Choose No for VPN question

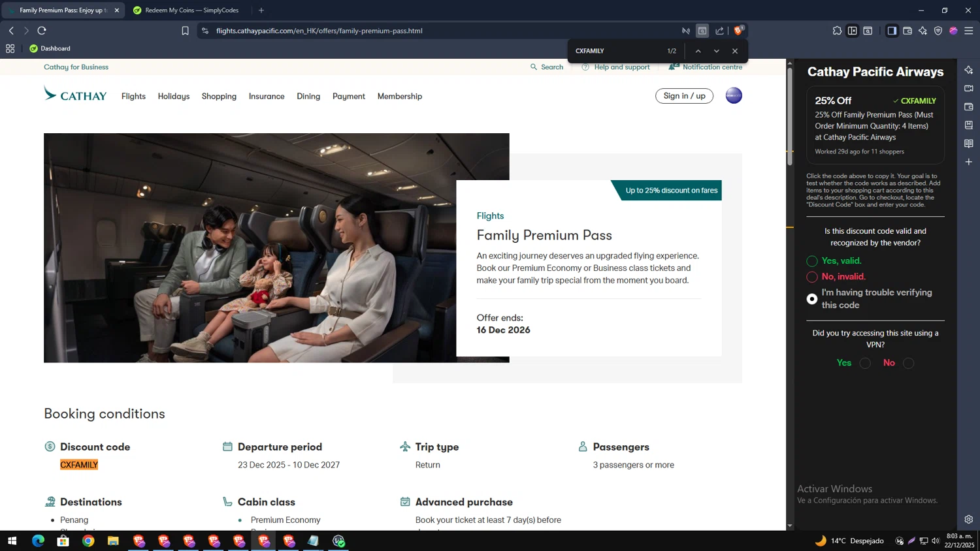click(908, 363)
